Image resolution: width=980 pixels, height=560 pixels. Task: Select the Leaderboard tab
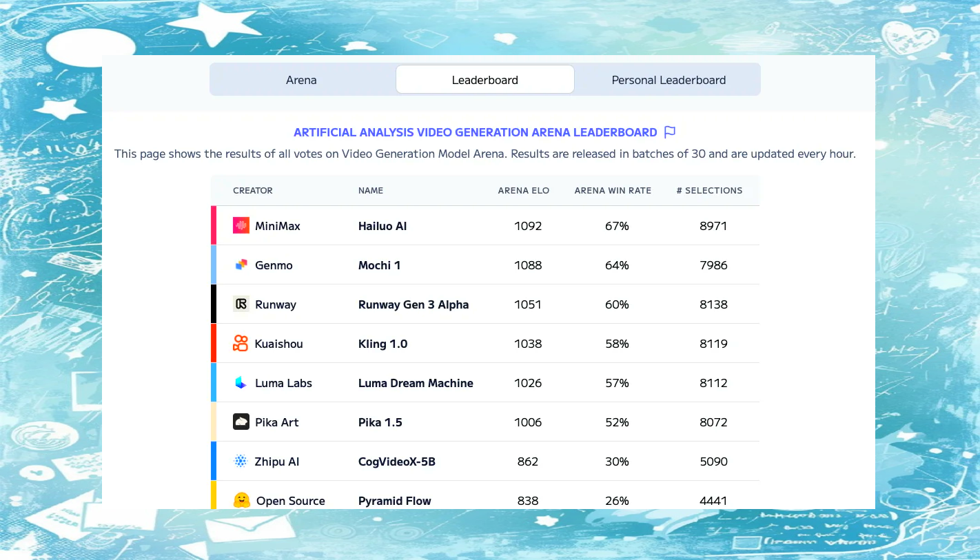(485, 80)
